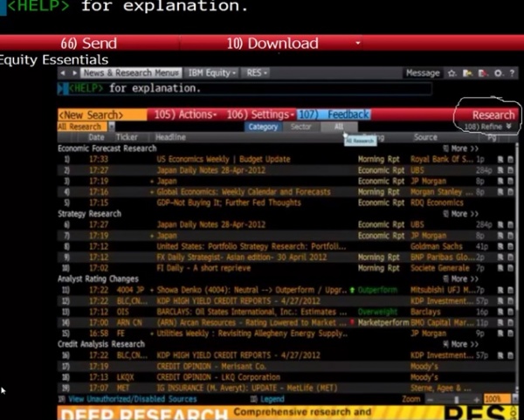Open GDP-Not Buying It; Further Fed Thoughts

(229, 203)
